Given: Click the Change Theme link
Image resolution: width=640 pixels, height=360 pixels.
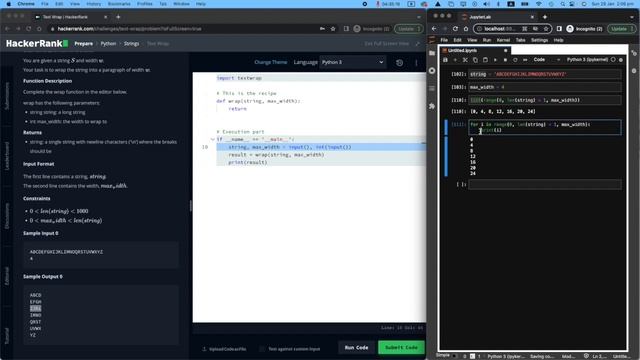Looking at the screenshot, I should click(x=271, y=62).
